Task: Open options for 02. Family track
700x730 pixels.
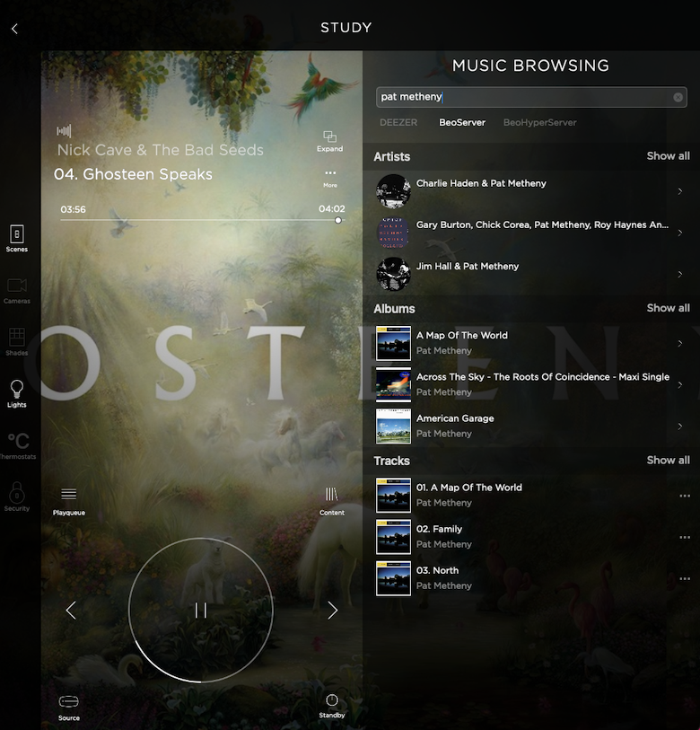Action: (x=685, y=537)
